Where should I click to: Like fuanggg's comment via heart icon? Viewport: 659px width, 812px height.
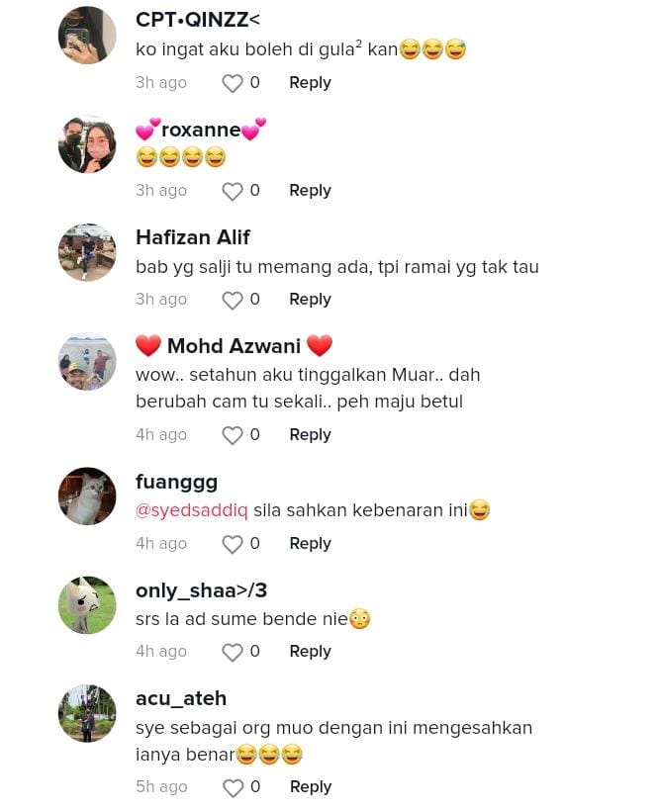(233, 544)
